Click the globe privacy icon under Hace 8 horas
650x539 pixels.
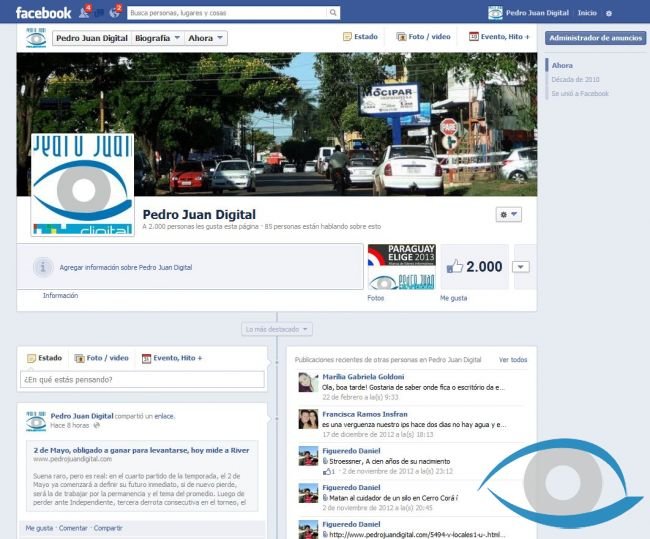coord(97,425)
